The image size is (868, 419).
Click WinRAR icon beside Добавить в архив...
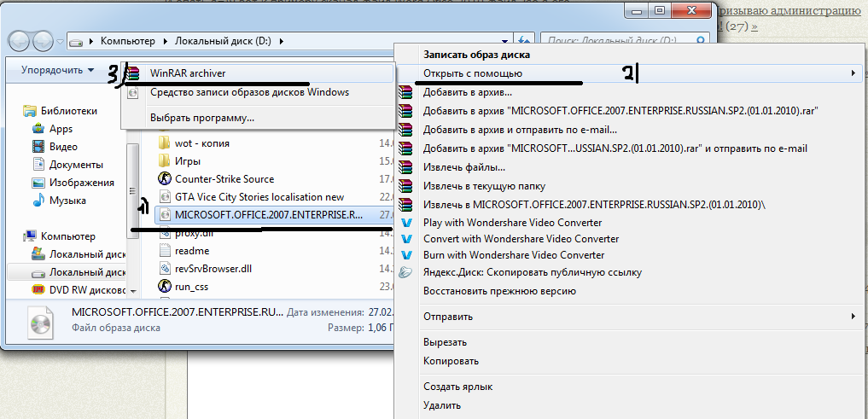(406, 92)
